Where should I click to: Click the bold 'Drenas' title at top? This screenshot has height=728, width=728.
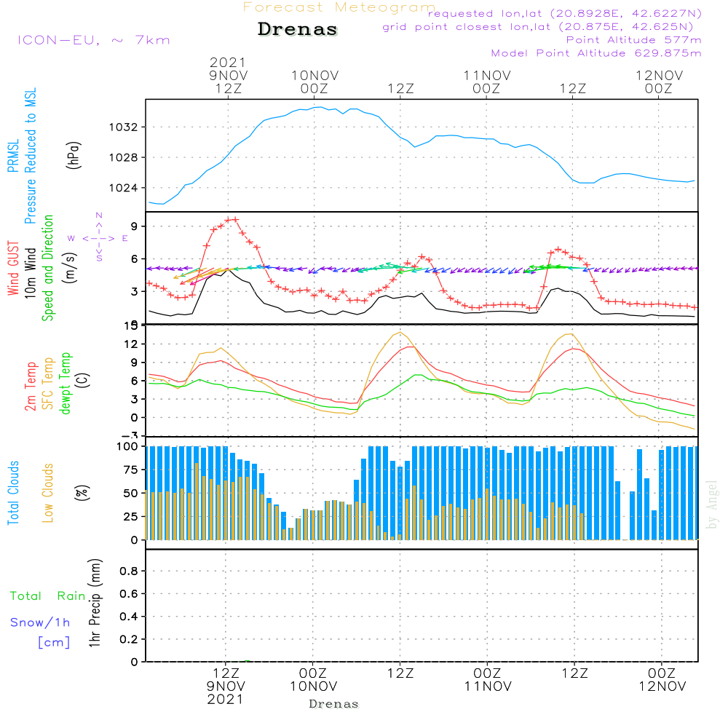297,29
